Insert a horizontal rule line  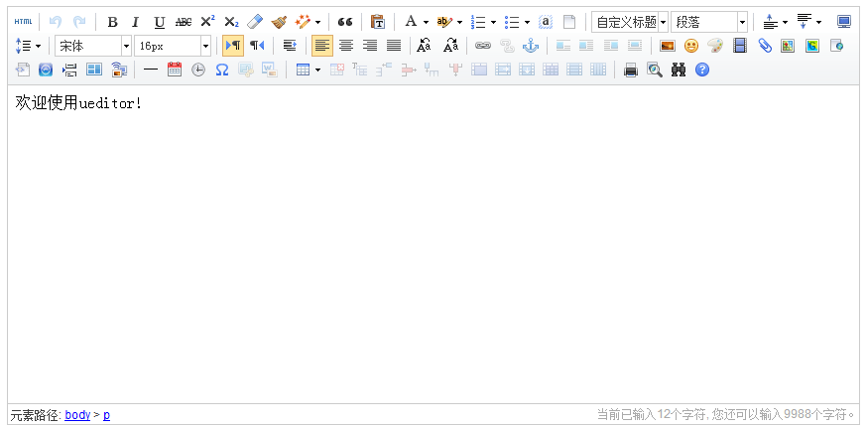(151, 70)
